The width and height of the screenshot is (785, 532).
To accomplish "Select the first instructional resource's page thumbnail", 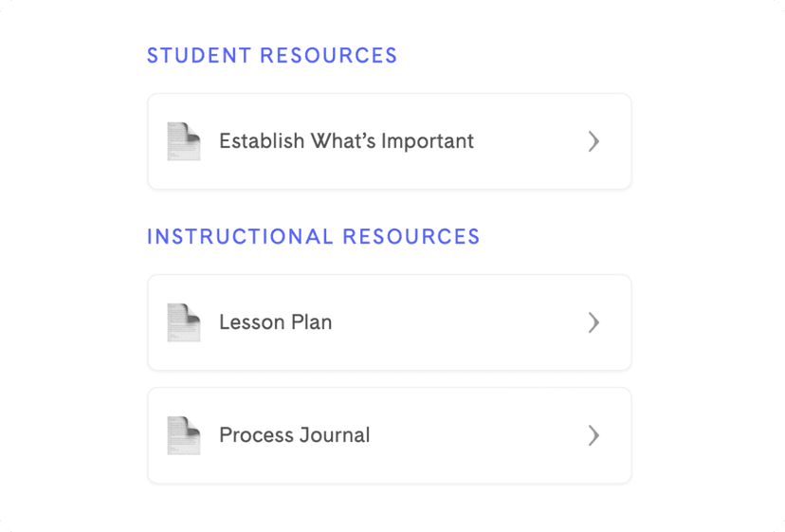I will 184,322.
